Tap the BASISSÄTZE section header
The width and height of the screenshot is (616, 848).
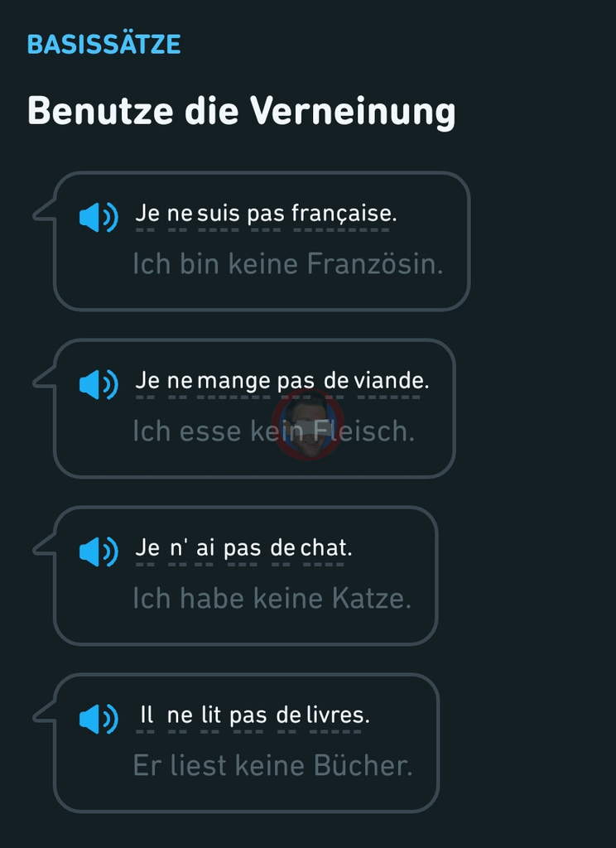(103, 45)
